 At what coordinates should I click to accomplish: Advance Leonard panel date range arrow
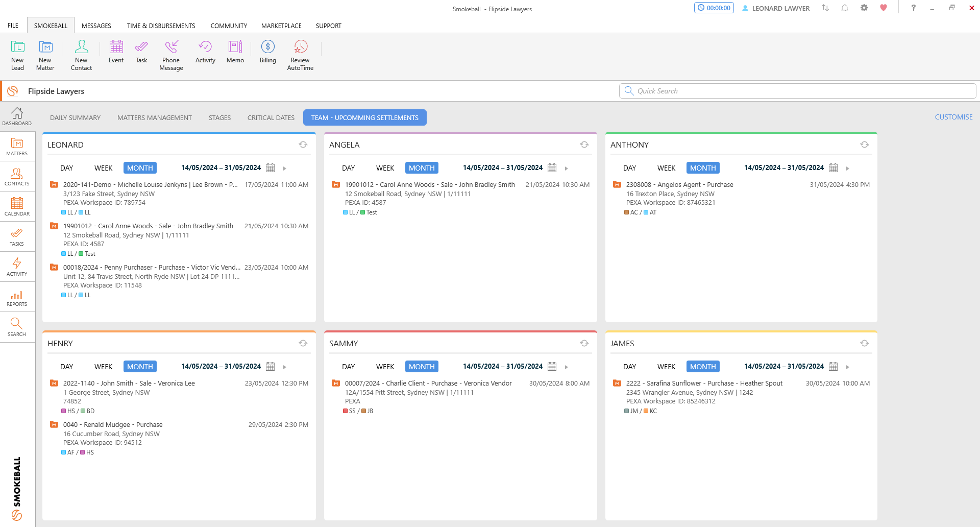coord(285,169)
